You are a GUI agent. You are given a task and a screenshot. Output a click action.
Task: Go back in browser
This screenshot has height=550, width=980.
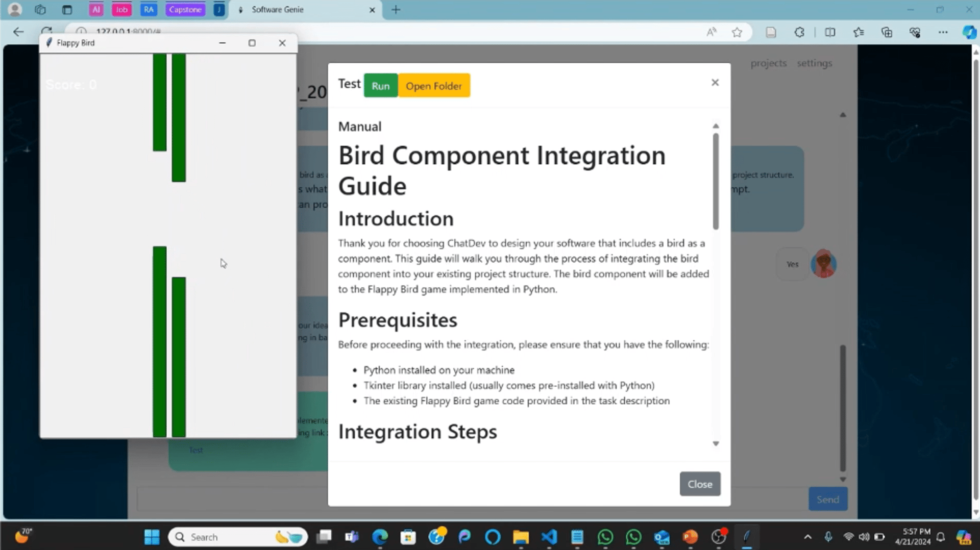(x=18, y=32)
